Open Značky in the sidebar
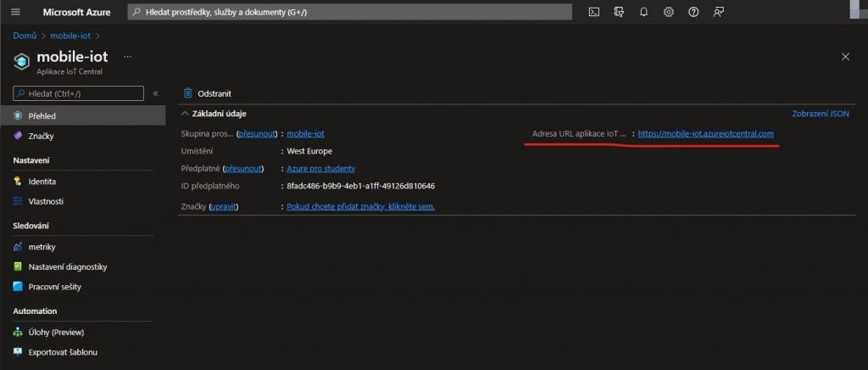Viewport: 868px width, 370px height. coord(41,136)
